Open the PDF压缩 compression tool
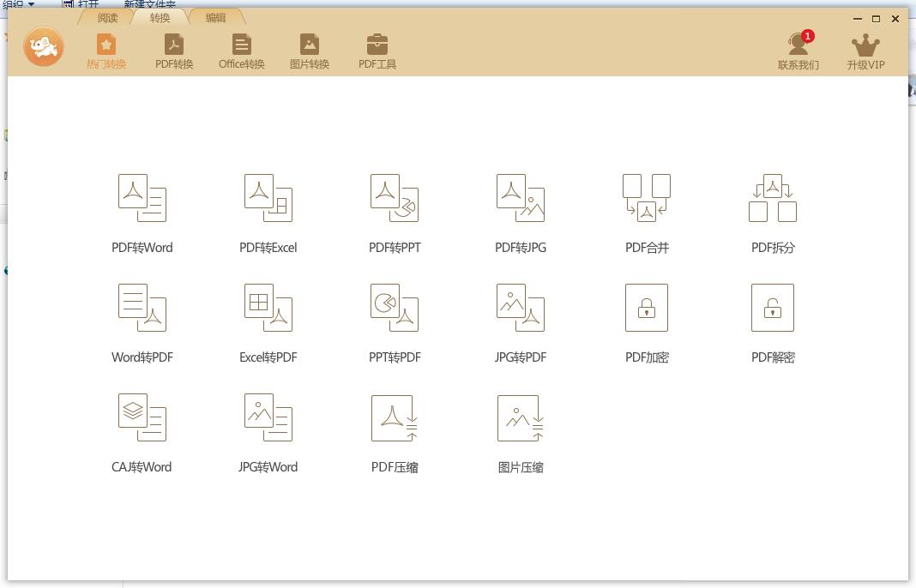 tap(395, 417)
